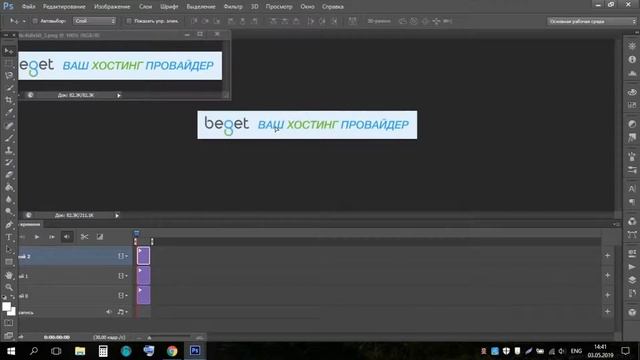
Task: Click the timeline playhead marker
Action: pyautogui.click(x=136, y=233)
